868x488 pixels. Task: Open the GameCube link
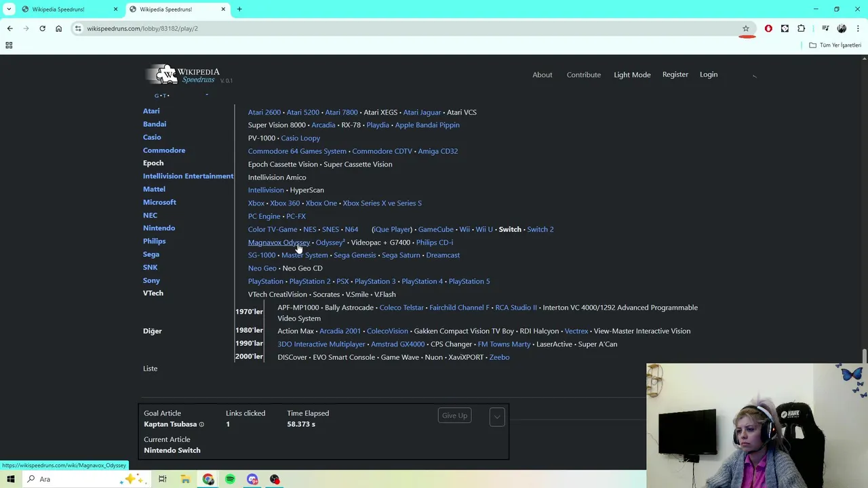pos(436,229)
